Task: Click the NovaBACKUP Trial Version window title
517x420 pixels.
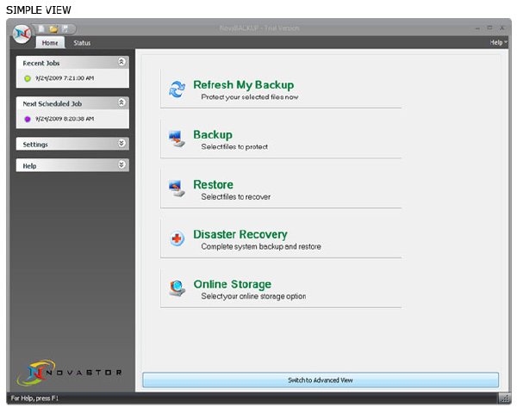Action: tap(259, 28)
